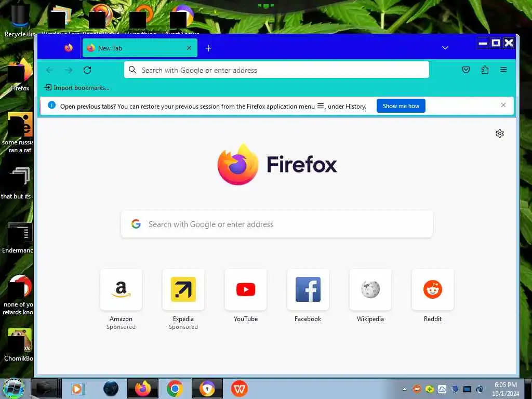Click the Show me how button
The width and height of the screenshot is (532, 399).
401,106
